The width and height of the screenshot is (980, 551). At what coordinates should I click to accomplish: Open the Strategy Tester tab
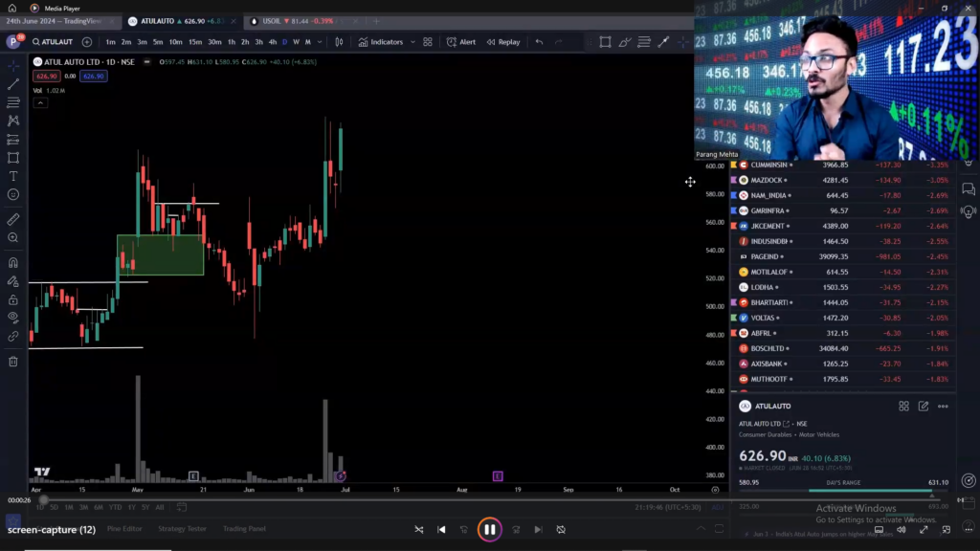tap(182, 528)
